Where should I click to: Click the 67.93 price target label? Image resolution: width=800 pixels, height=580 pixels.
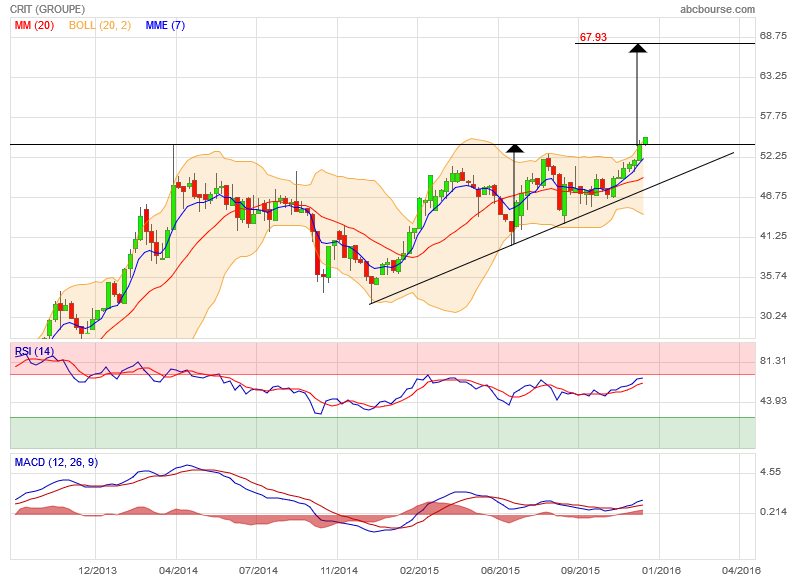coord(593,37)
